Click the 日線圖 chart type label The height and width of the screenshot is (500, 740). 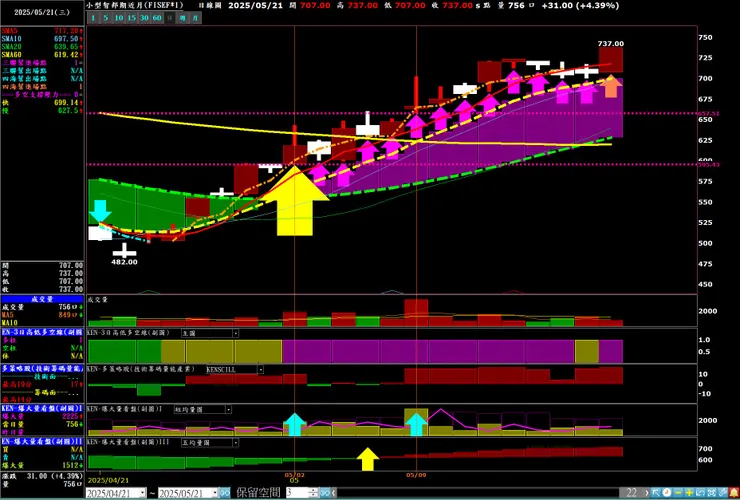(x=209, y=6)
